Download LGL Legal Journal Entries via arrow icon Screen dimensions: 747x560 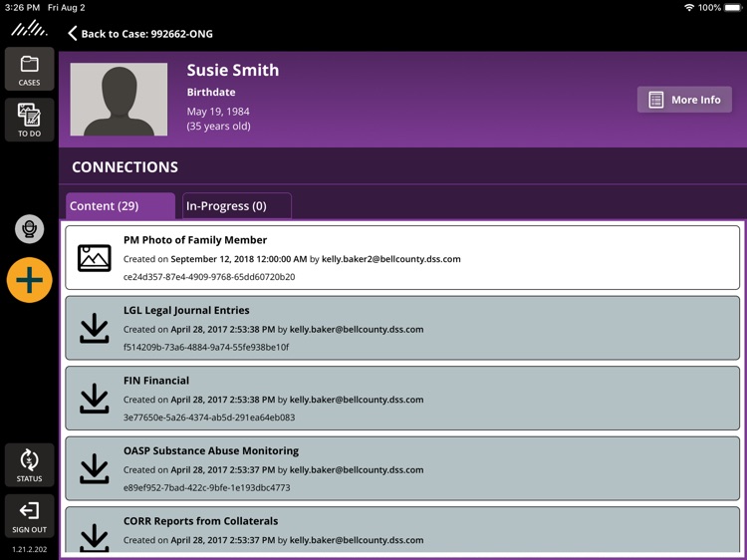coord(95,328)
